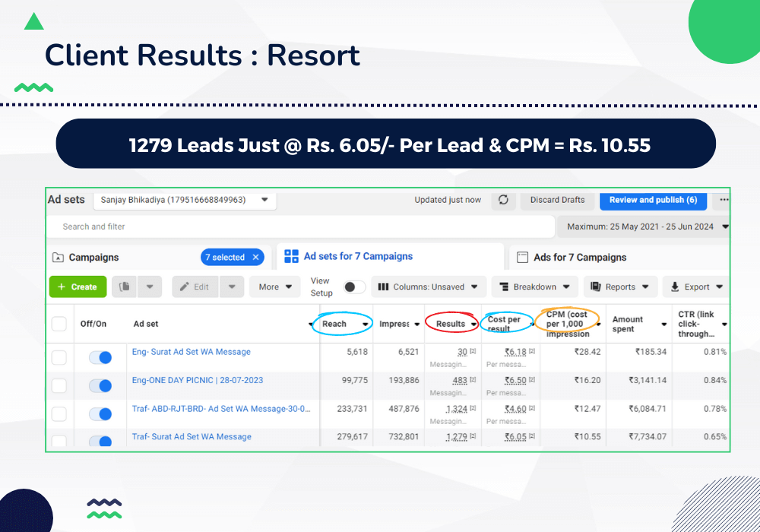Image resolution: width=760 pixels, height=532 pixels.
Task: Open Traf- Surat Ad Set WA Message link
Action: tap(192, 437)
